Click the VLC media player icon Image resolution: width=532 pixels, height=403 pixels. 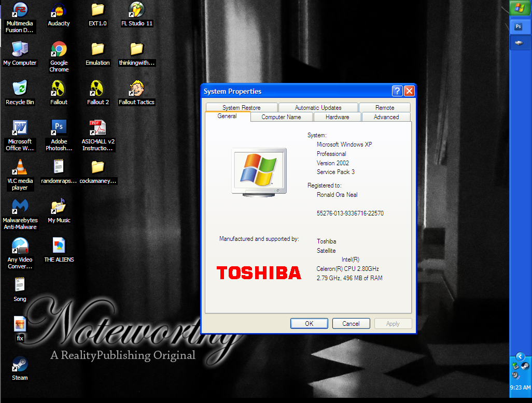[x=20, y=168]
